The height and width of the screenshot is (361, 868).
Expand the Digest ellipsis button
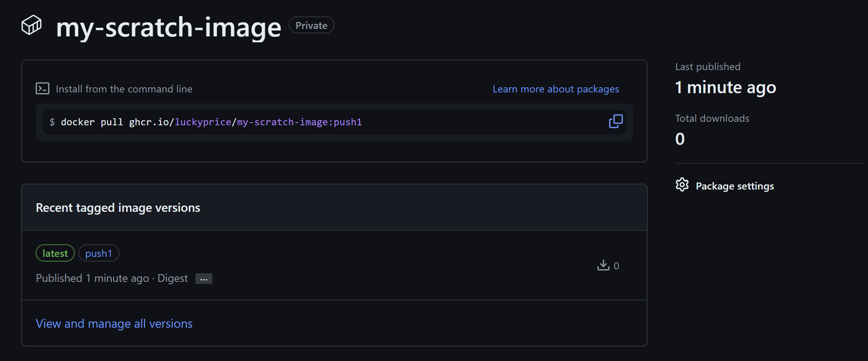(x=204, y=279)
